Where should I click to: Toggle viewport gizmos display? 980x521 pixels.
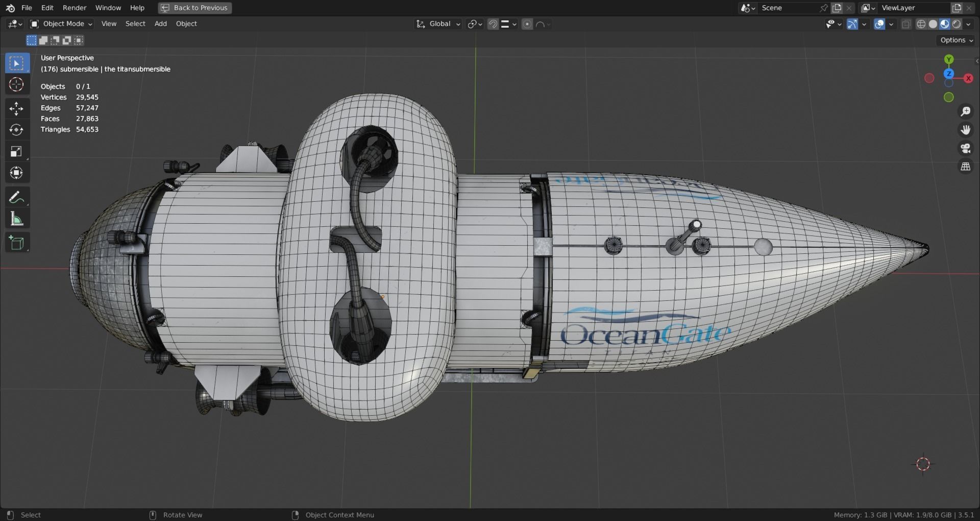tap(852, 24)
